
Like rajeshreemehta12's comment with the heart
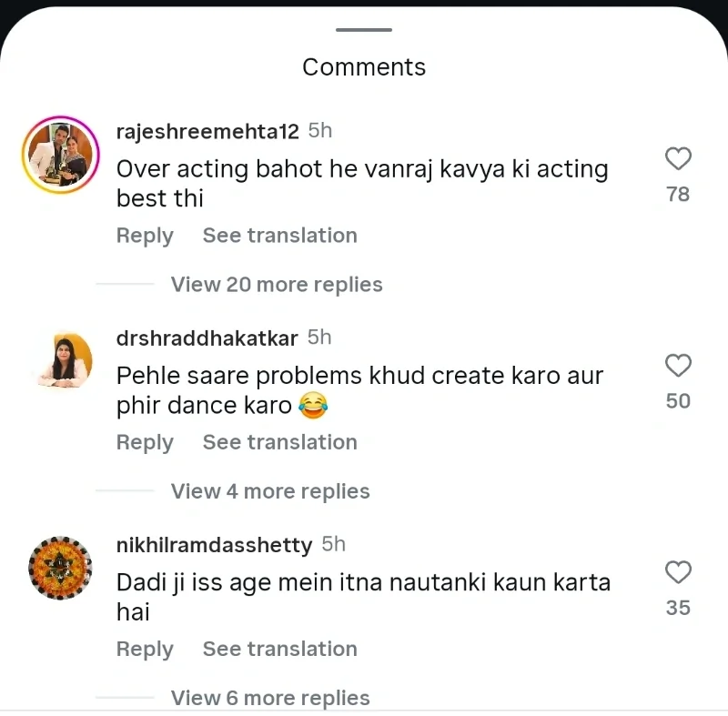click(678, 160)
